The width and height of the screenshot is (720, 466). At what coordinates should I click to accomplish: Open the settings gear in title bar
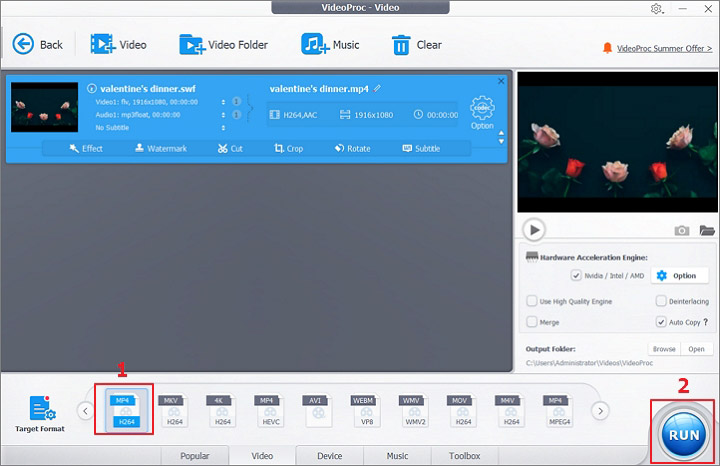pyautogui.click(x=656, y=9)
